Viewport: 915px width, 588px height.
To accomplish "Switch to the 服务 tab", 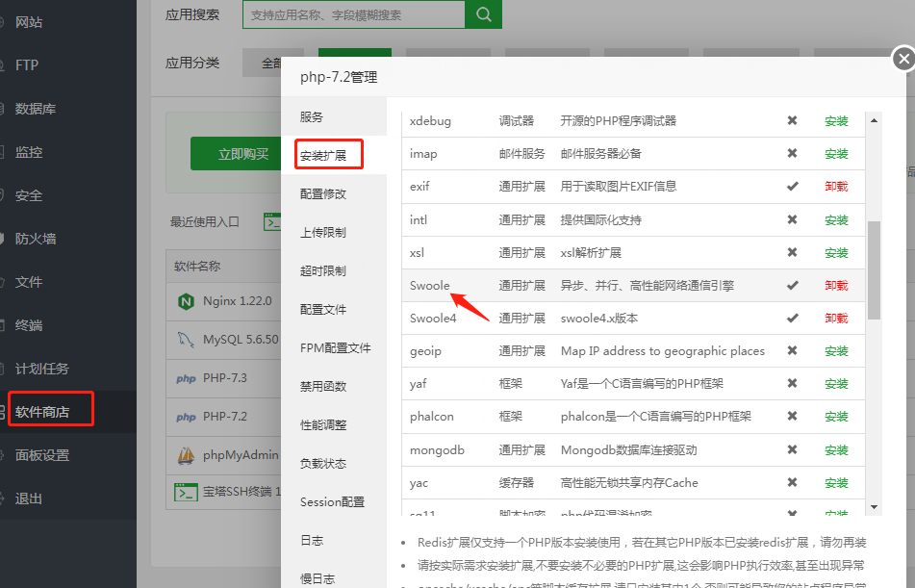I will tap(312, 116).
